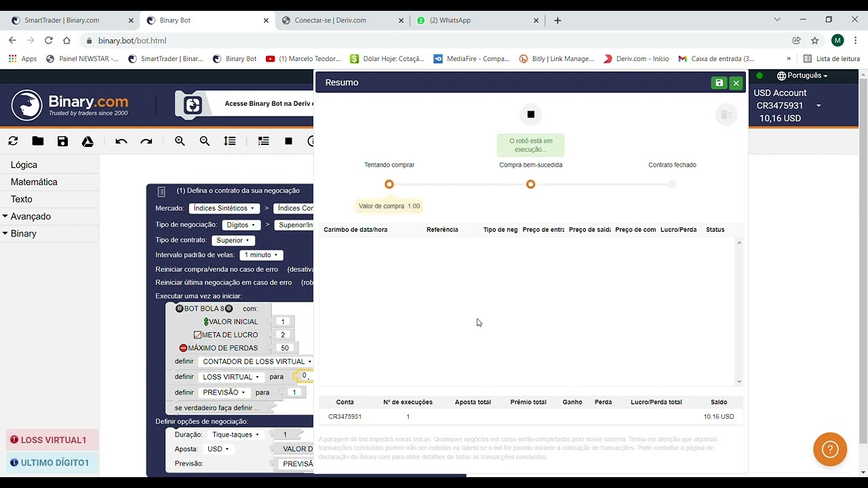Screen dimensions: 868x488
Task: Stop the running bot in Resumo panel
Action: coord(531,115)
